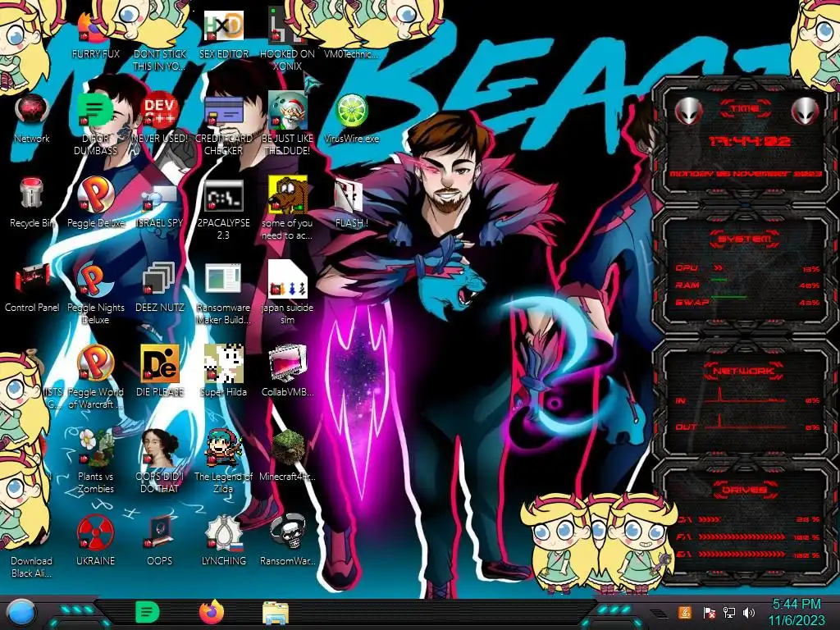Open the DEEZ NUTZ shortcut

pyautogui.click(x=160, y=287)
